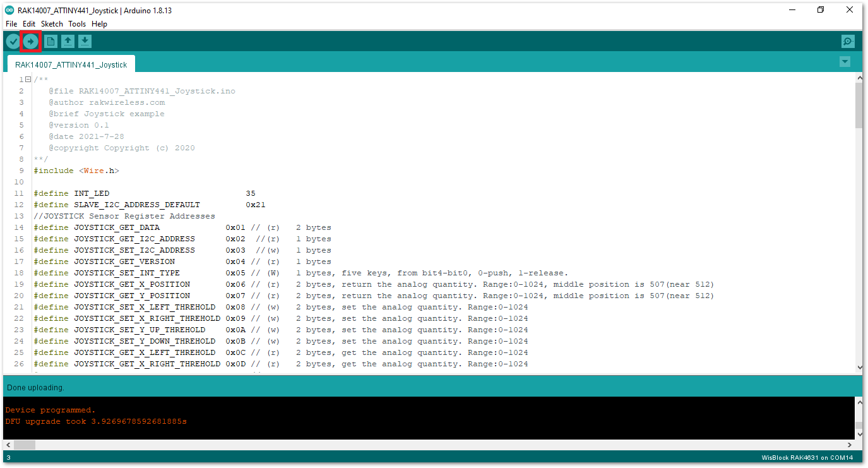Open the File menu
Viewport: 868px width, 468px height.
11,24
